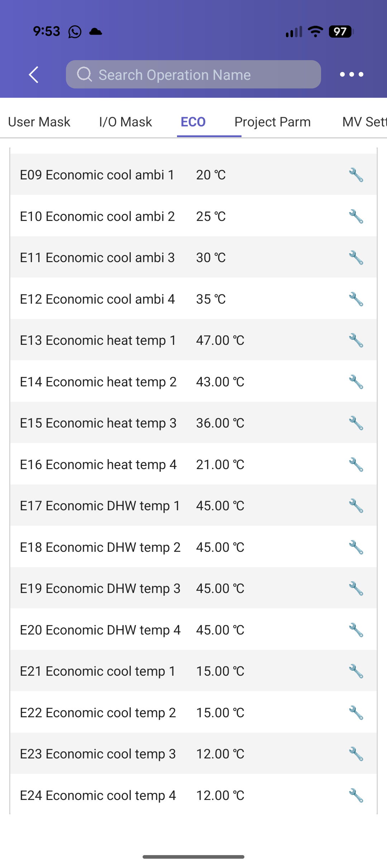The height and width of the screenshot is (868, 387).
Task: Tap the back arrow icon
Action: [34, 74]
